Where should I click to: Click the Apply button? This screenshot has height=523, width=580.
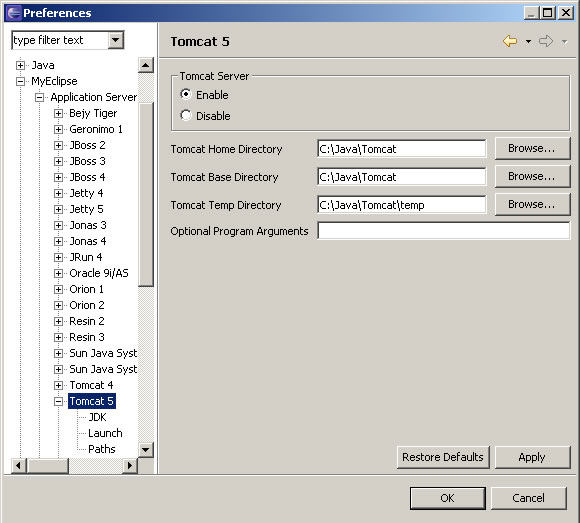click(532, 457)
